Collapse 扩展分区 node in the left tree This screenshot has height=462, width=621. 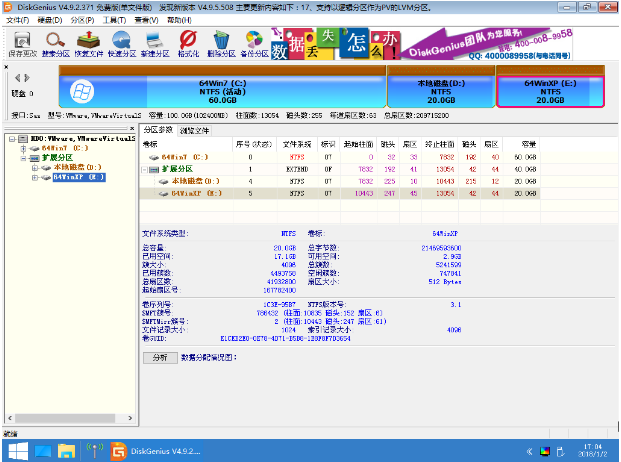click(23, 158)
